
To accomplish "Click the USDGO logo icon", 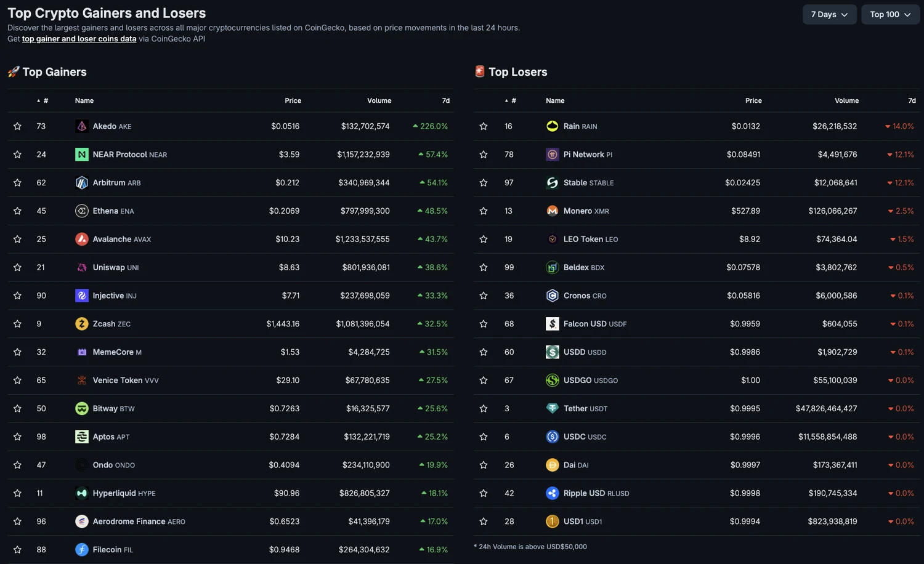I will (x=553, y=381).
